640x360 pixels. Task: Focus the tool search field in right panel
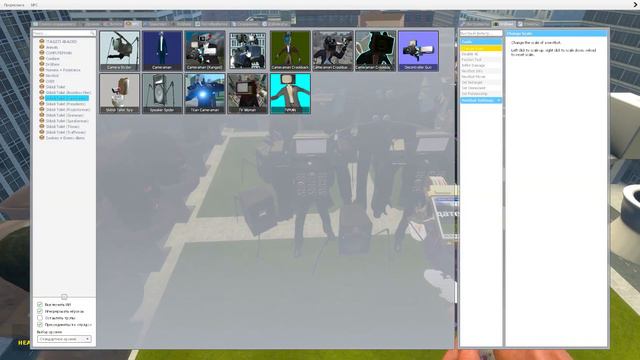pos(481,33)
